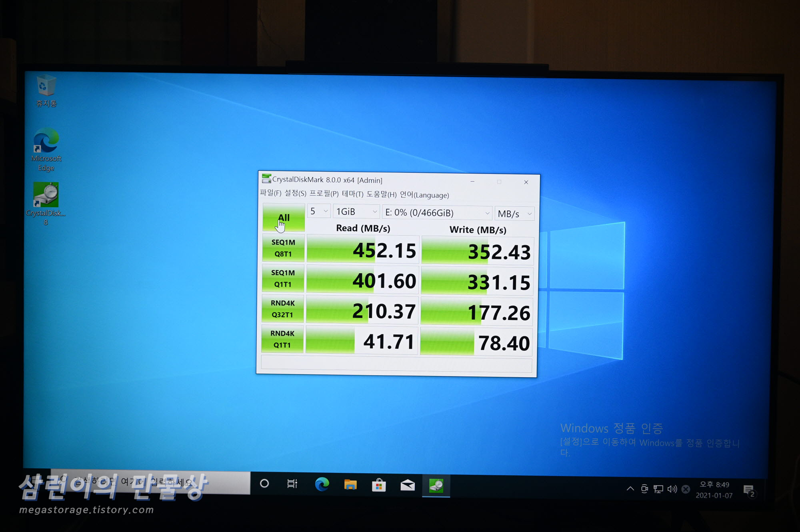800x532 pixels.
Task: Open the 파일(F) menu
Action: point(270,193)
